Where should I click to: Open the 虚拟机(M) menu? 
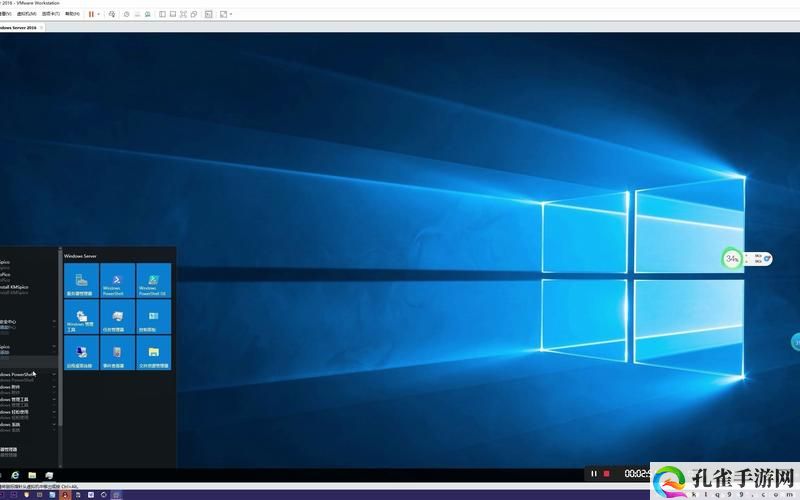click(x=27, y=14)
